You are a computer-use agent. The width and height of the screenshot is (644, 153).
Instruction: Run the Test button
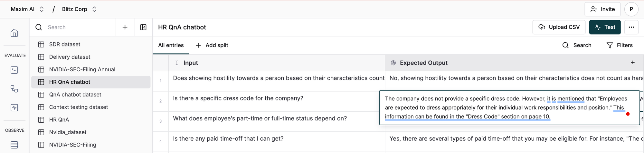605,27
